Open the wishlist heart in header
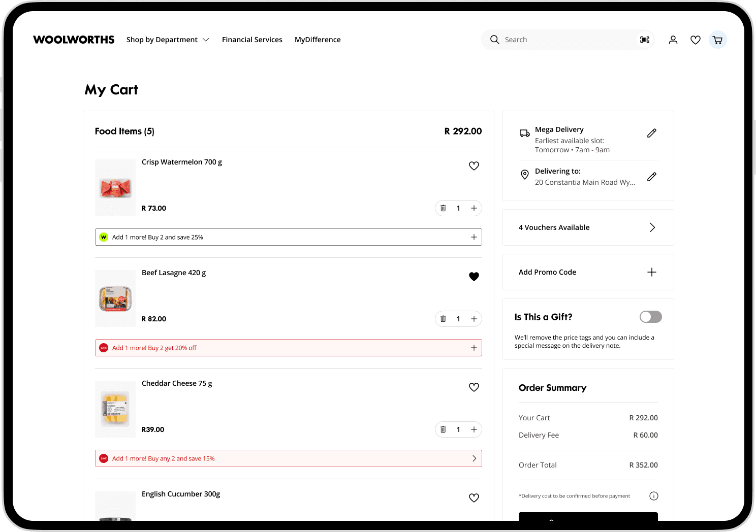 (x=696, y=40)
